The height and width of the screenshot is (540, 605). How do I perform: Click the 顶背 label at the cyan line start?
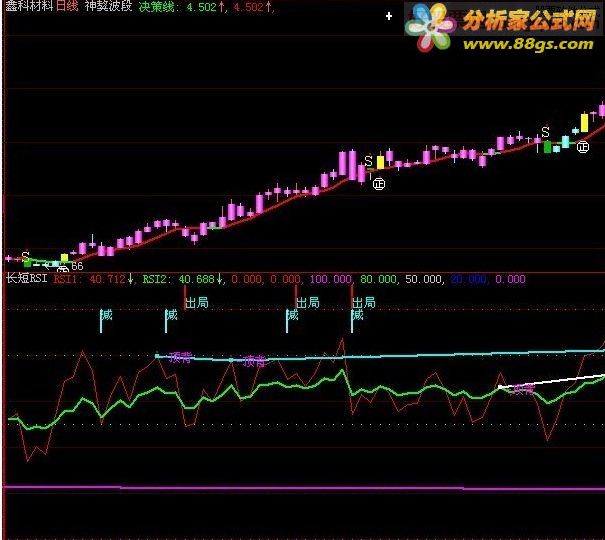pyautogui.click(x=180, y=358)
